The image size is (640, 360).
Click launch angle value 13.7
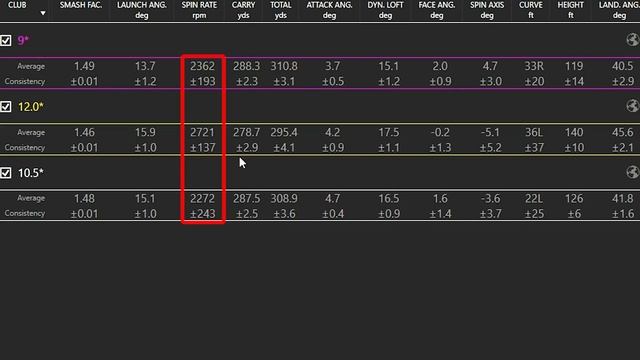coord(145,66)
